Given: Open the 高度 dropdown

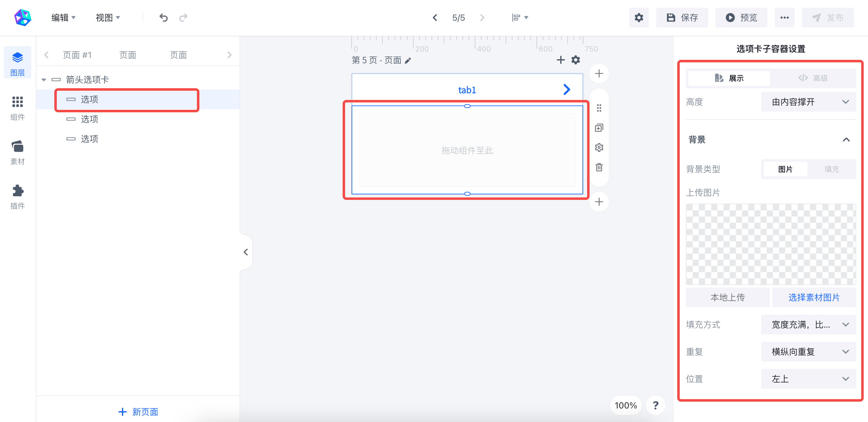Looking at the screenshot, I should coord(808,102).
